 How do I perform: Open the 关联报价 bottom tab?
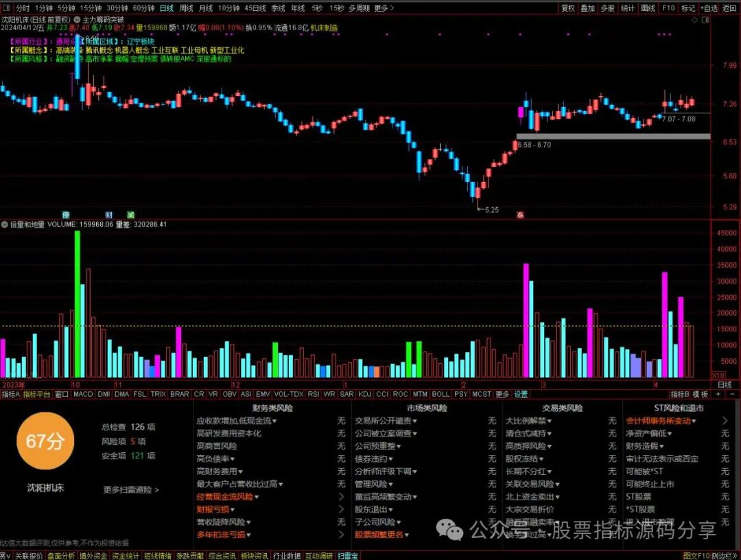click(29, 556)
